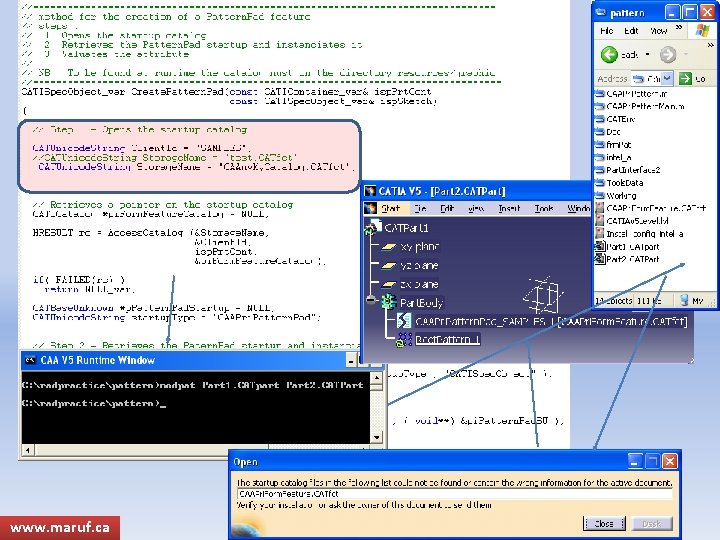Click the Windows logo in pattern window
Viewport: 720px width, 540px height.
pos(702,31)
